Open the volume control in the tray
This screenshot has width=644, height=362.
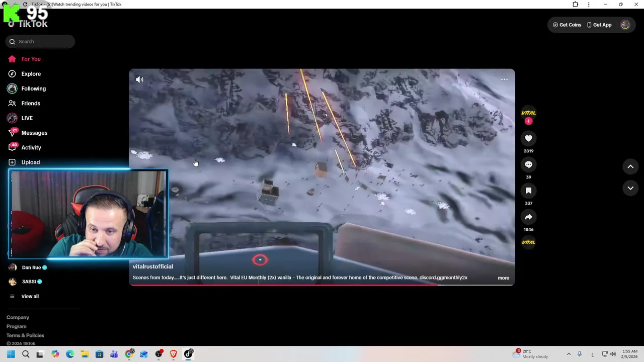(x=613, y=354)
